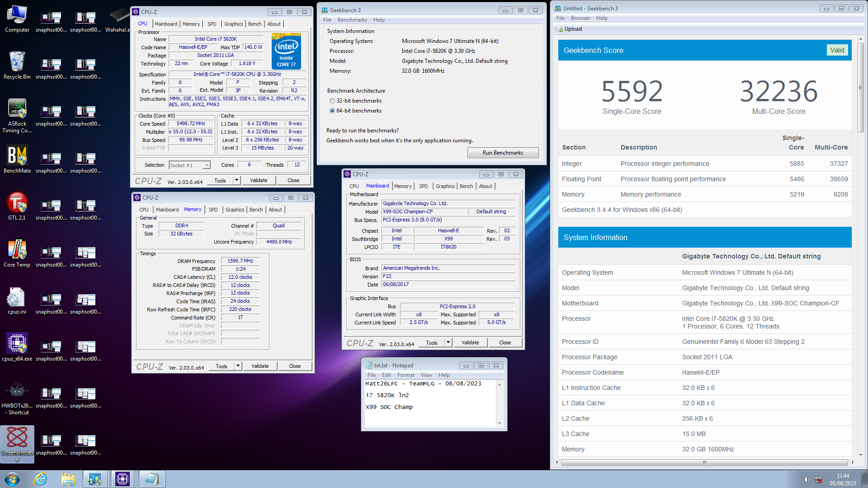Open the Computer desktop icon
Viewport: 868px width, 488px height.
point(17,19)
